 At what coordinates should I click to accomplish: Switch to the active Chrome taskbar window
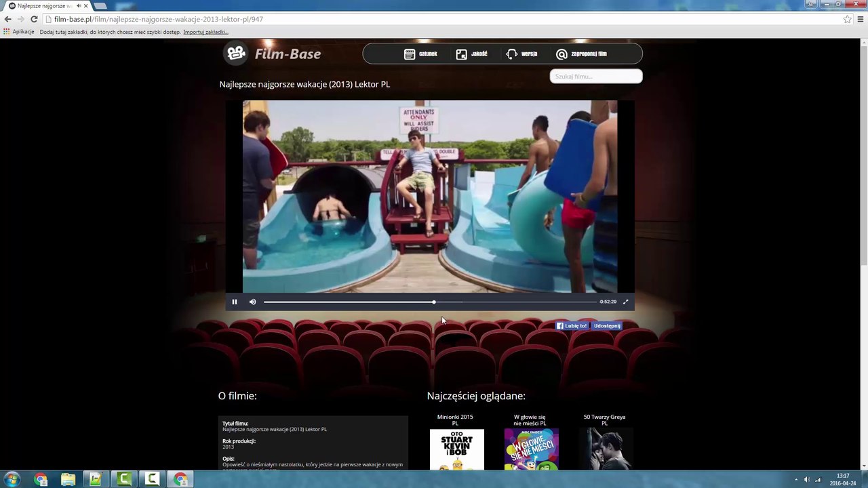click(180, 479)
